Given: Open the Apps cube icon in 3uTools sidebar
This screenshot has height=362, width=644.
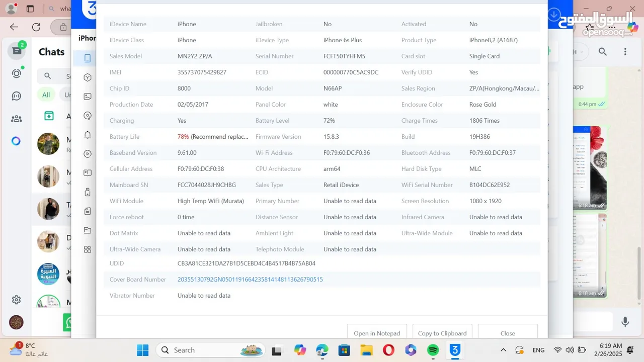Looking at the screenshot, I should (x=88, y=77).
